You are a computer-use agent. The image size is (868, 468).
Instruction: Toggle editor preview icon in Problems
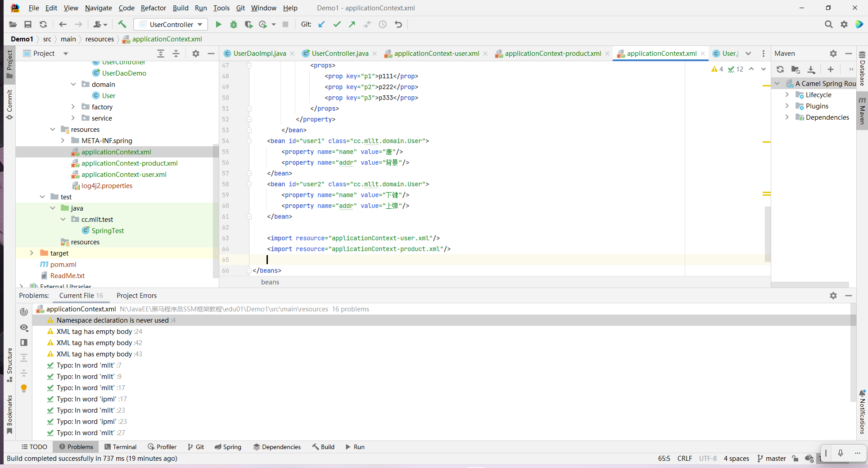[24, 342]
